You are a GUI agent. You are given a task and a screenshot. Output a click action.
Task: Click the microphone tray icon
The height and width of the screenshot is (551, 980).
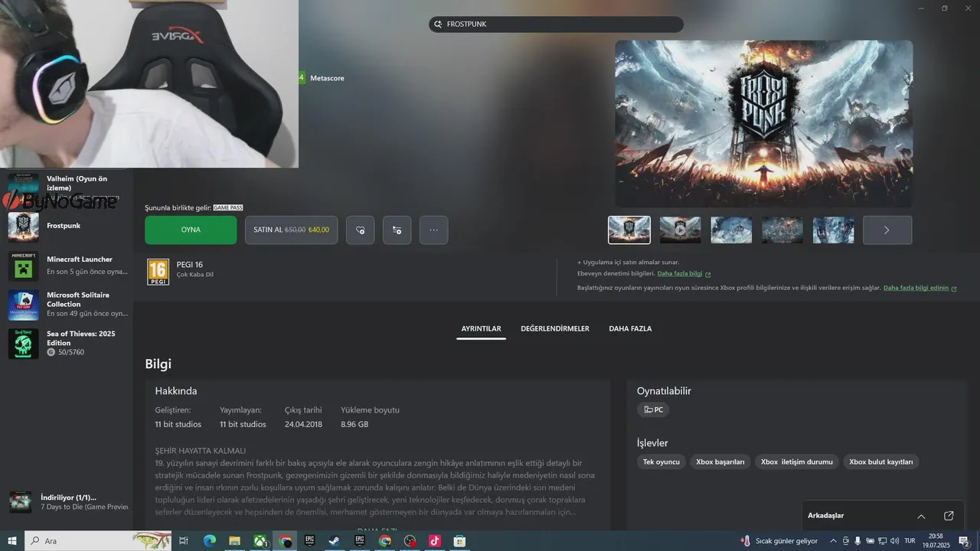coord(858,541)
